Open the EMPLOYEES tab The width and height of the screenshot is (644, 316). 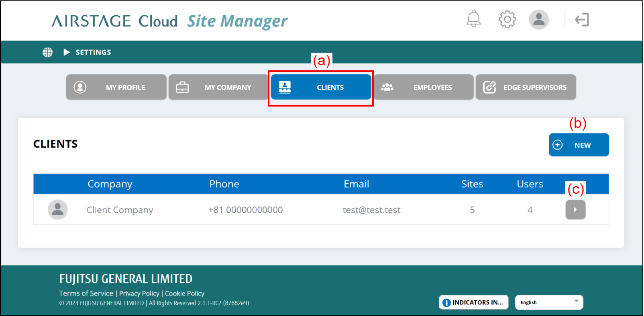tap(424, 87)
